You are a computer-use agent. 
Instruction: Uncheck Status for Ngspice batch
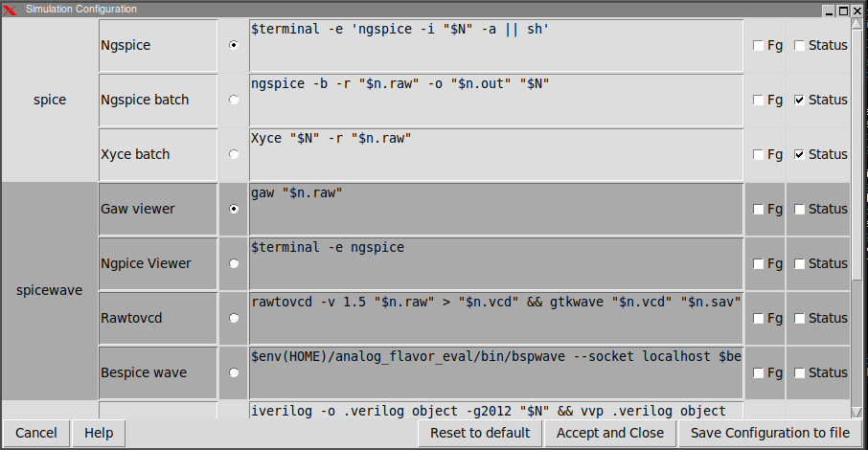tap(800, 100)
